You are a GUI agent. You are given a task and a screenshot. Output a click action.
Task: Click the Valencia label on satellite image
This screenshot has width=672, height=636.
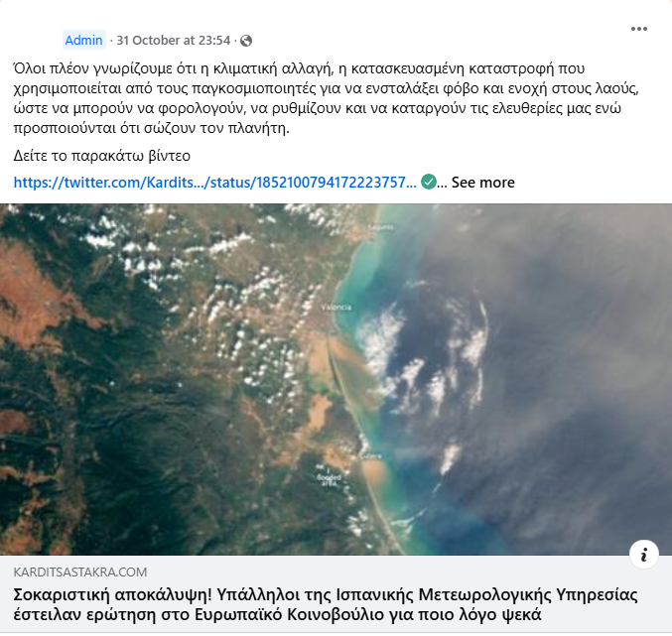point(336,307)
